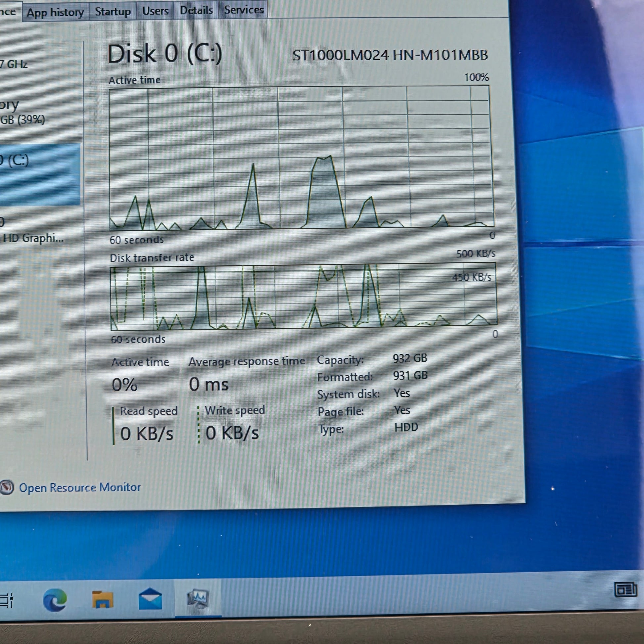This screenshot has width=644, height=644.
Task: Switch to the Services tab
Action: click(x=244, y=10)
